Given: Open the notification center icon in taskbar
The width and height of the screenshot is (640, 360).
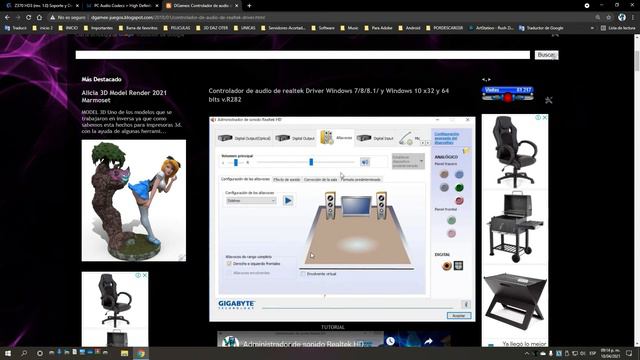Looking at the screenshot, I should click(629, 353).
